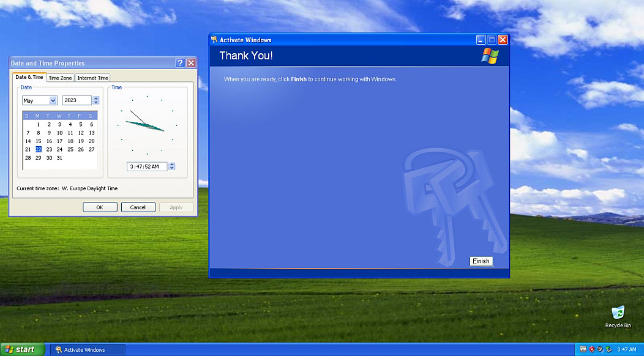Click the Activate Windows title bar key icon

(x=214, y=40)
